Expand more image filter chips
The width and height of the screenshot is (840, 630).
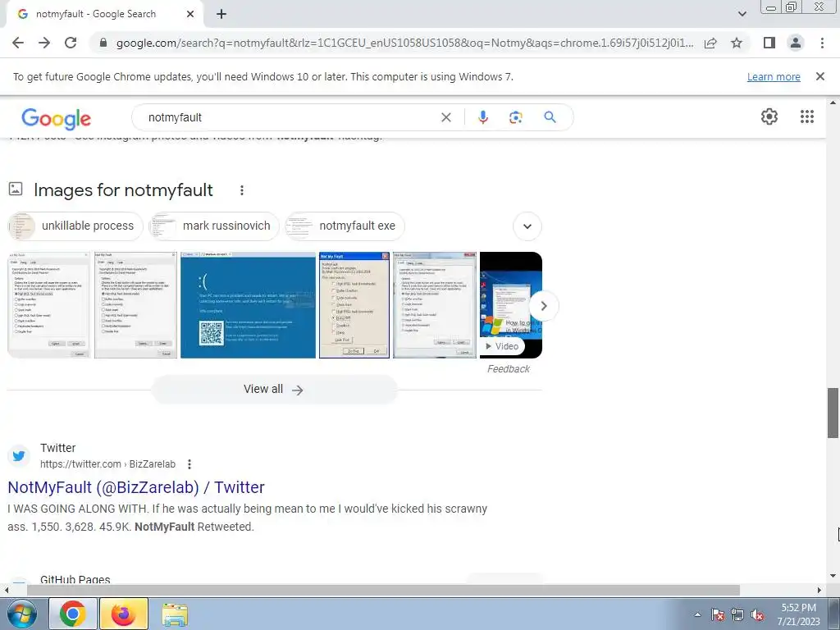(x=527, y=226)
